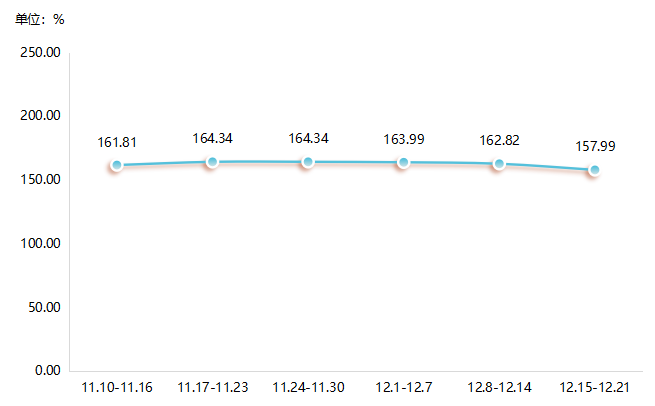
Task: Select the 11.24-11.30 data point marker
Action: [x=308, y=162]
